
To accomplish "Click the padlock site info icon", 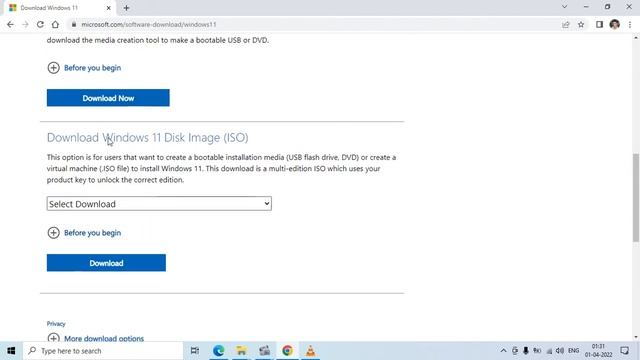I will coord(74,24).
